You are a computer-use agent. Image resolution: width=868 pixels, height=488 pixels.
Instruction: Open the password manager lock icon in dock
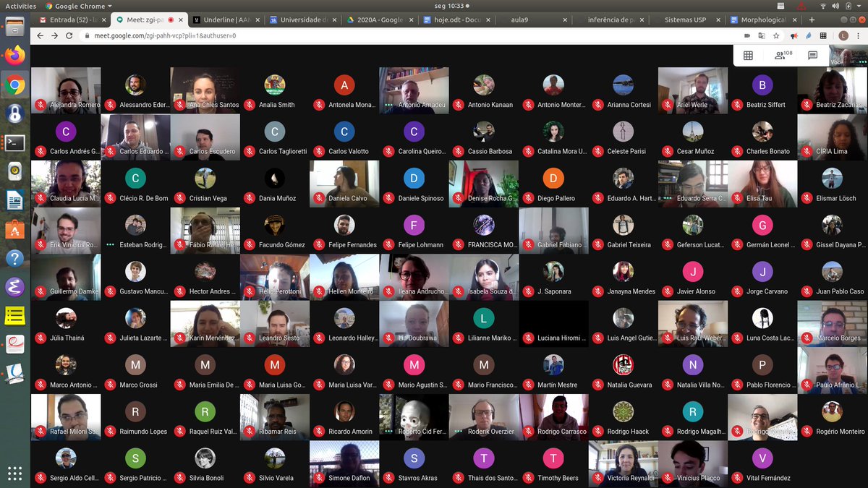15,114
